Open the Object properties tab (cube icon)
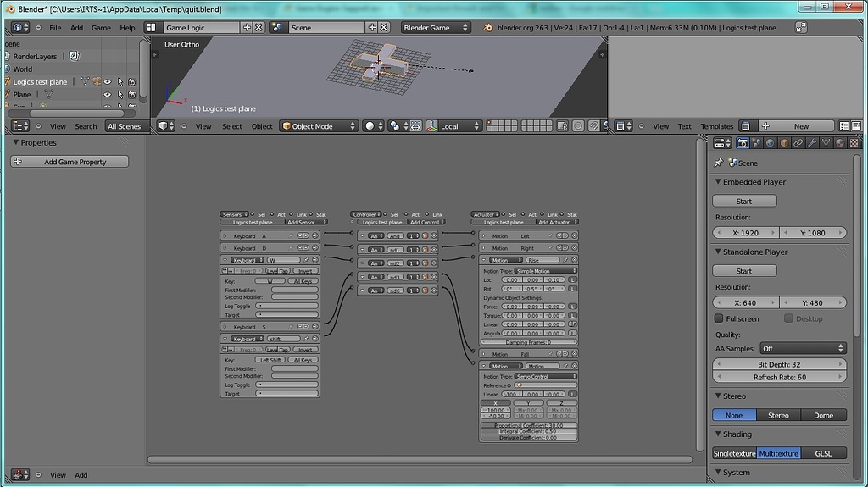 pyautogui.click(x=784, y=143)
